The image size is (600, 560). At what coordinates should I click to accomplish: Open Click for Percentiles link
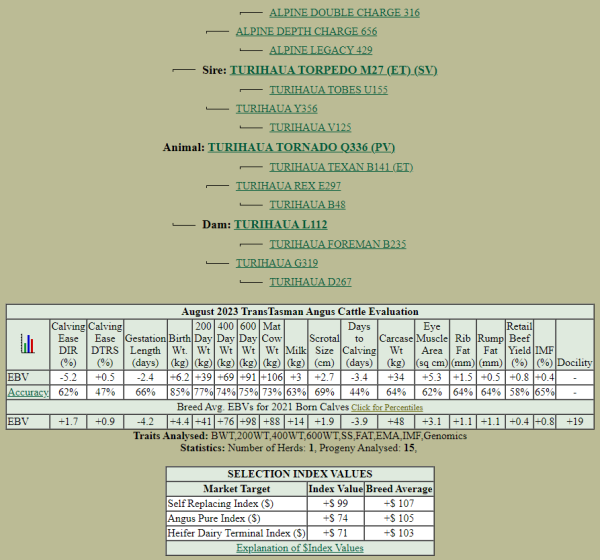(x=387, y=407)
